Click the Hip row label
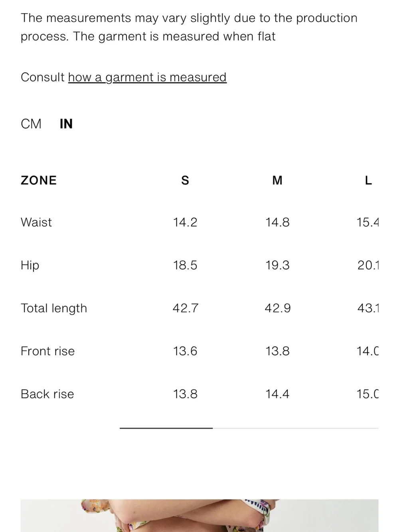The image size is (399, 532). click(x=30, y=265)
